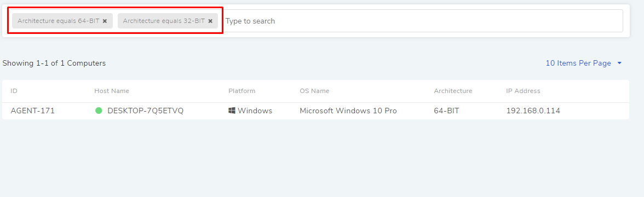Select the 64-BIT architecture cell
The width and height of the screenshot is (644, 197).
[x=446, y=111]
